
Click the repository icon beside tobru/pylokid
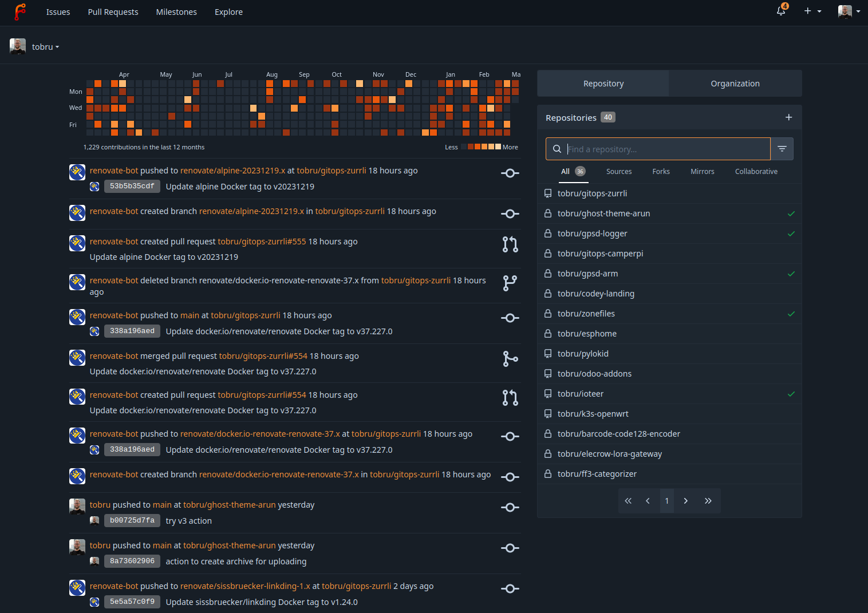click(x=548, y=353)
